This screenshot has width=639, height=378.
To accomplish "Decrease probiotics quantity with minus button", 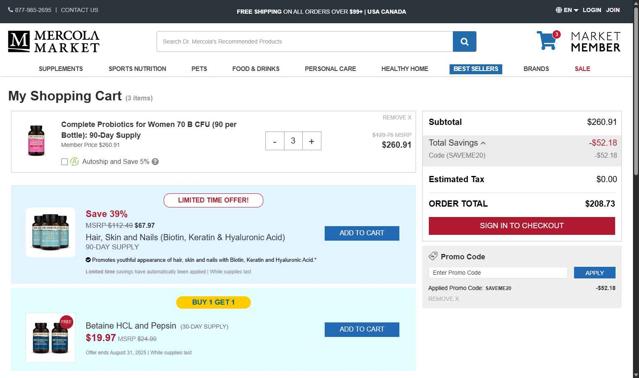I will point(275,141).
